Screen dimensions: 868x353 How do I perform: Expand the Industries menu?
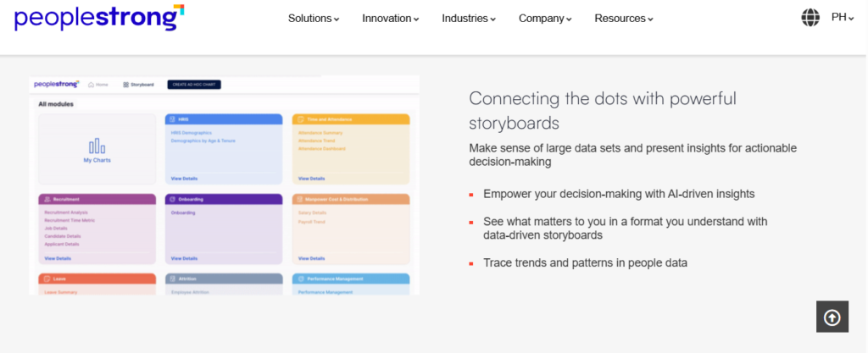tap(468, 19)
